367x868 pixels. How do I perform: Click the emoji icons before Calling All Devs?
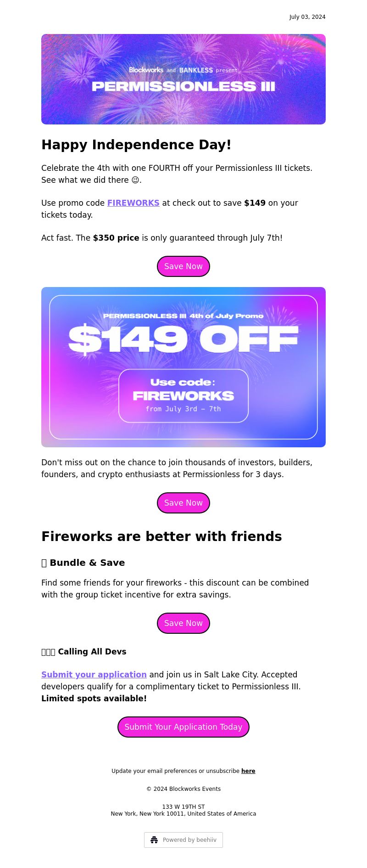click(x=48, y=652)
